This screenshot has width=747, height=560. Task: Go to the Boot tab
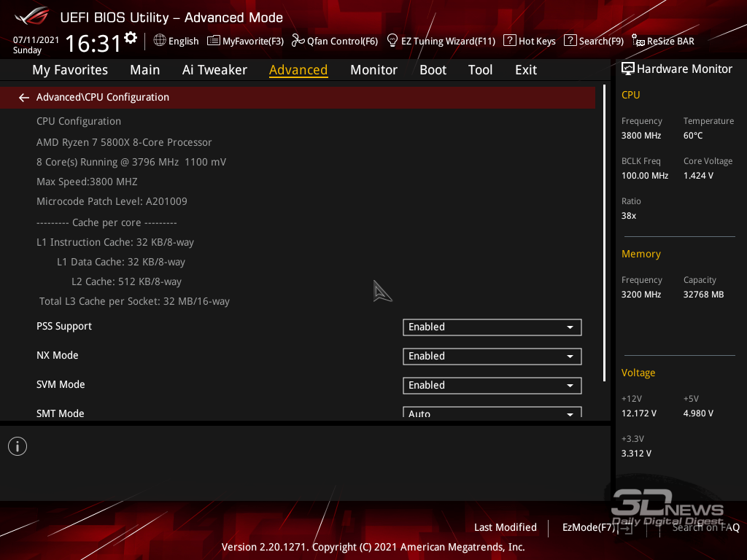[433, 70]
